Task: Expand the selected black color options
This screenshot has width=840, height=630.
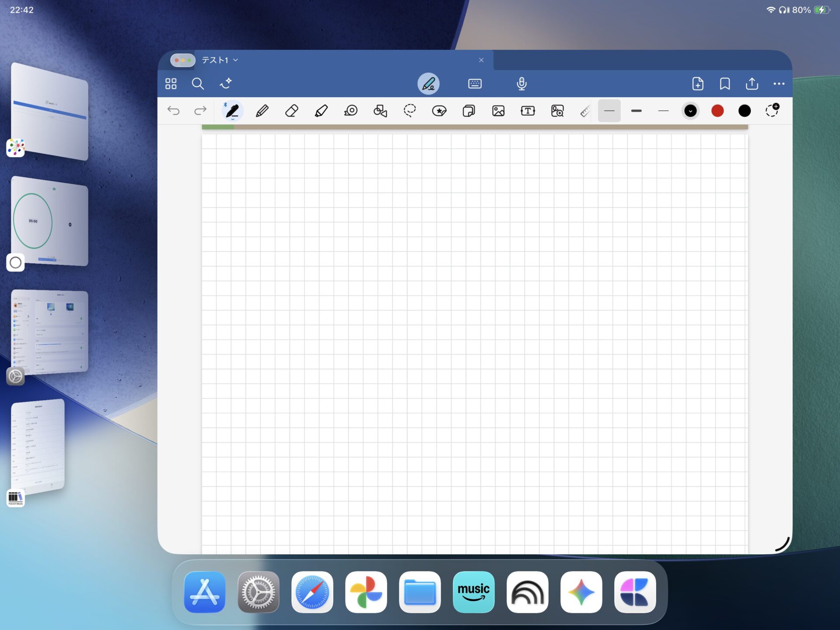Action: coord(690,111)
